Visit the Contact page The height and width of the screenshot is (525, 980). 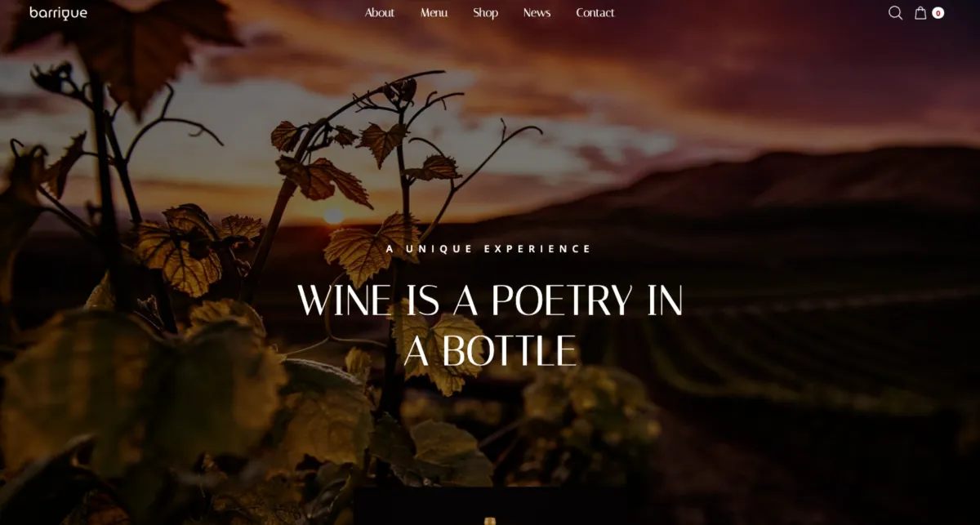[x=595, y=13]
